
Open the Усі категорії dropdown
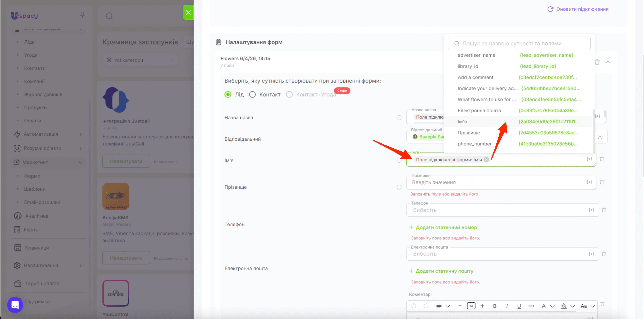pyautogui.click(x=140, y=60)
